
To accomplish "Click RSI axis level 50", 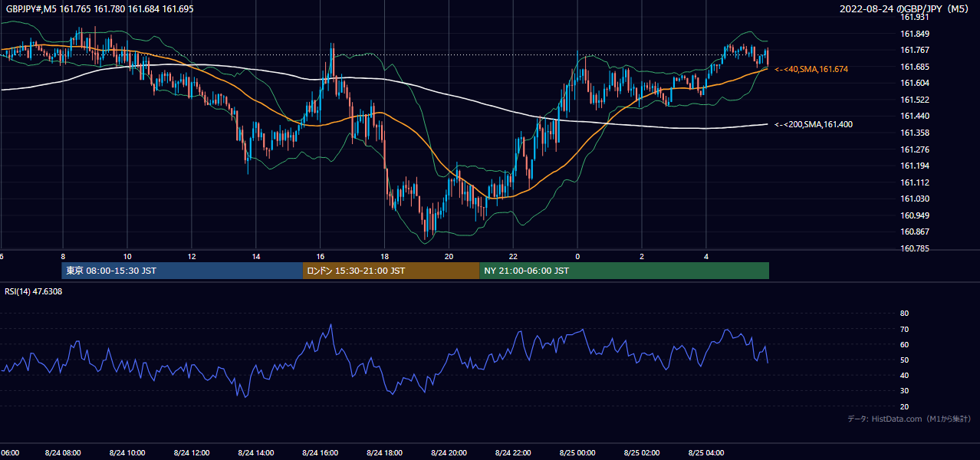I will pyautogui.click(x=905, y=360).
